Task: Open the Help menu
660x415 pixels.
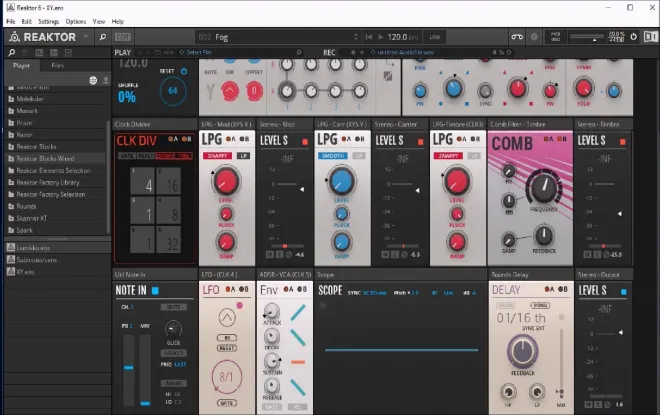Action: pyautogui.click(x=117, y=21)
